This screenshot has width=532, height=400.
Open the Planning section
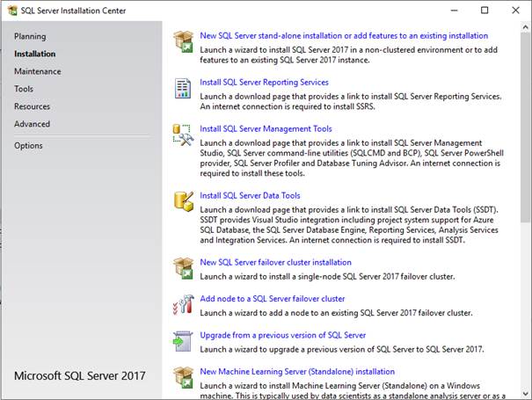pyautogui.click(x=30, y=36)
